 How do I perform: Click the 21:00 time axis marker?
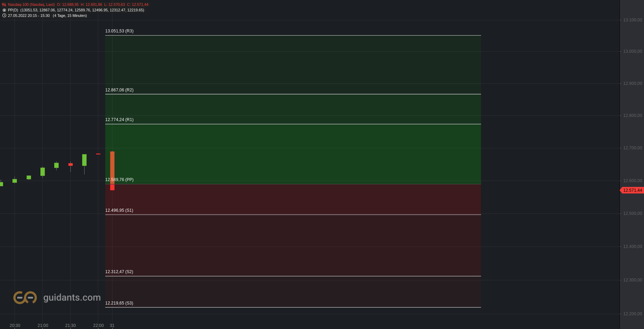point(43,326)
